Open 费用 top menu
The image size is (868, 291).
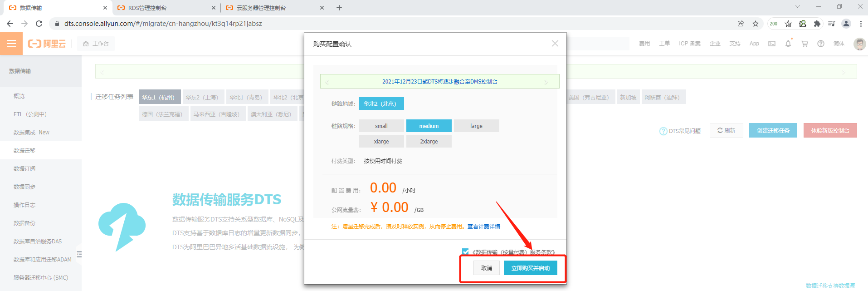(644, 44)
